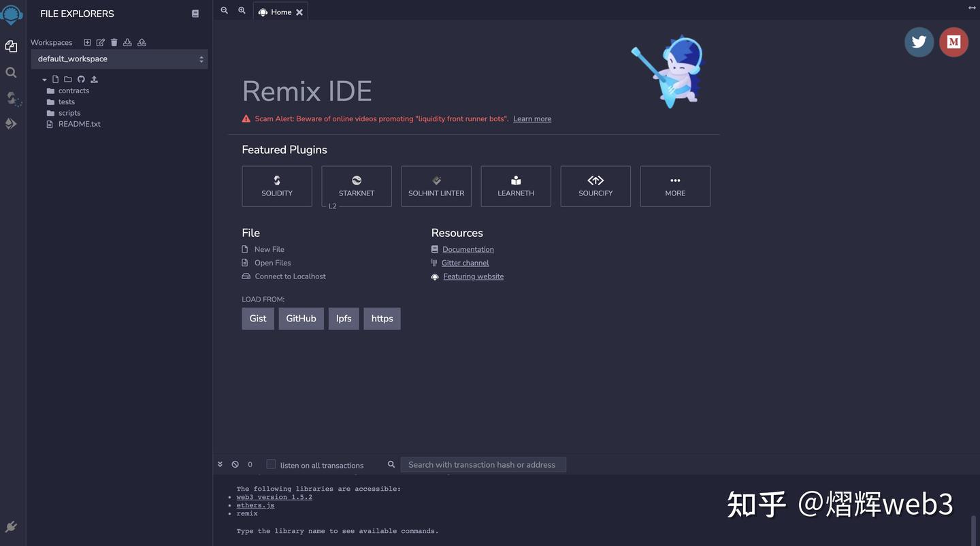Activate the Solhint Linter plugin

pyautogui.click(x=436, y=187)
